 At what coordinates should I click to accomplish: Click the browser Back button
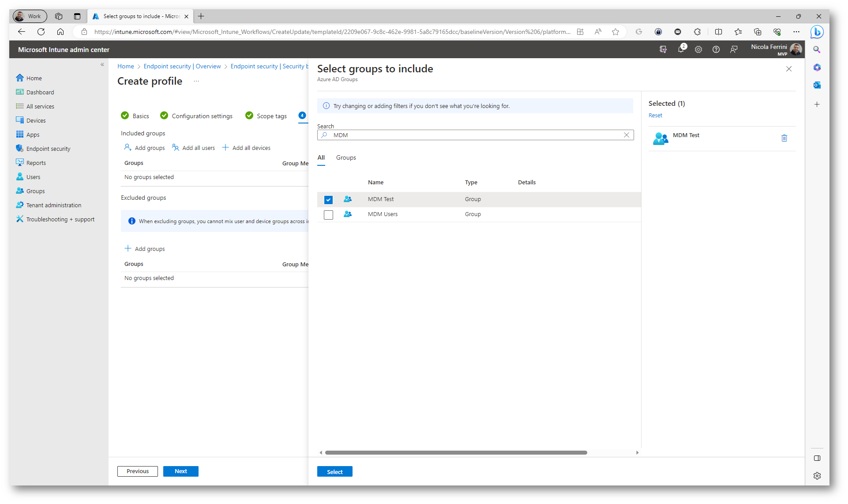22,32
